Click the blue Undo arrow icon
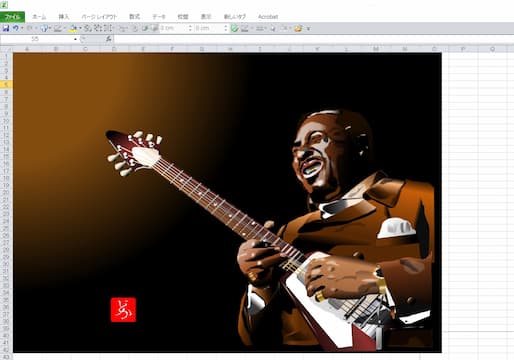Image resolution: width=514 pixels, height=360 pixels. (15, 29)
